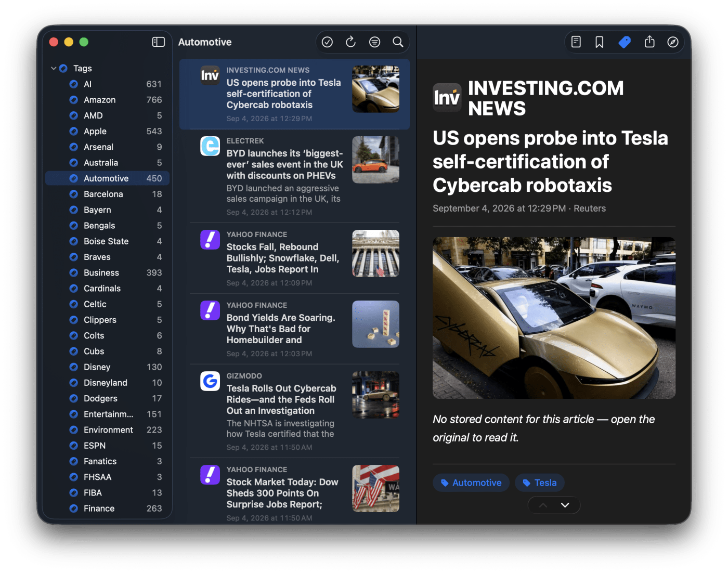Viewport: 728px width, 573px height.
Task: Click the Investing.com logo in article header
Action: 447,97
